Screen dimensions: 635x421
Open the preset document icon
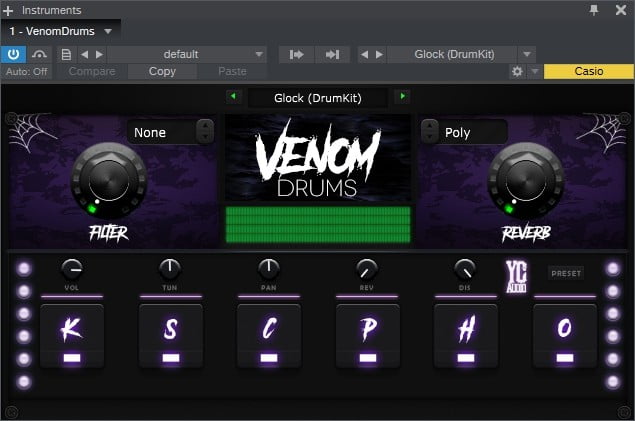[x=66, y=54]
